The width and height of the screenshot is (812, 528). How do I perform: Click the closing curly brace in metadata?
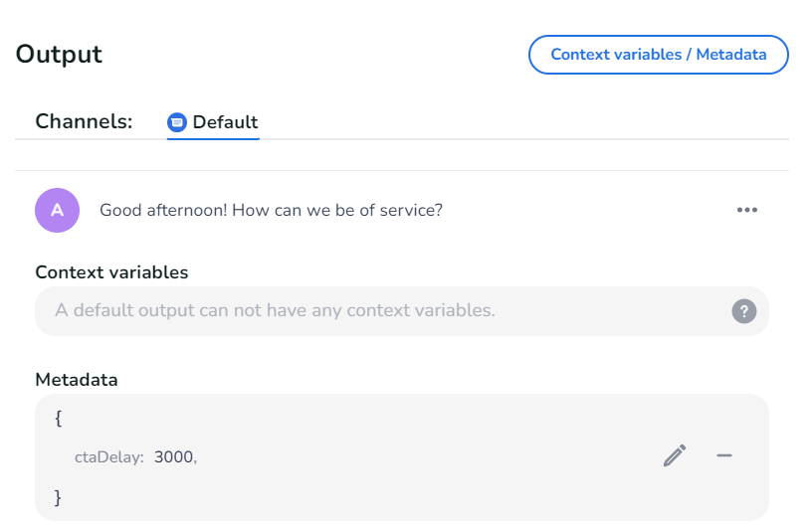pos(59,496)
